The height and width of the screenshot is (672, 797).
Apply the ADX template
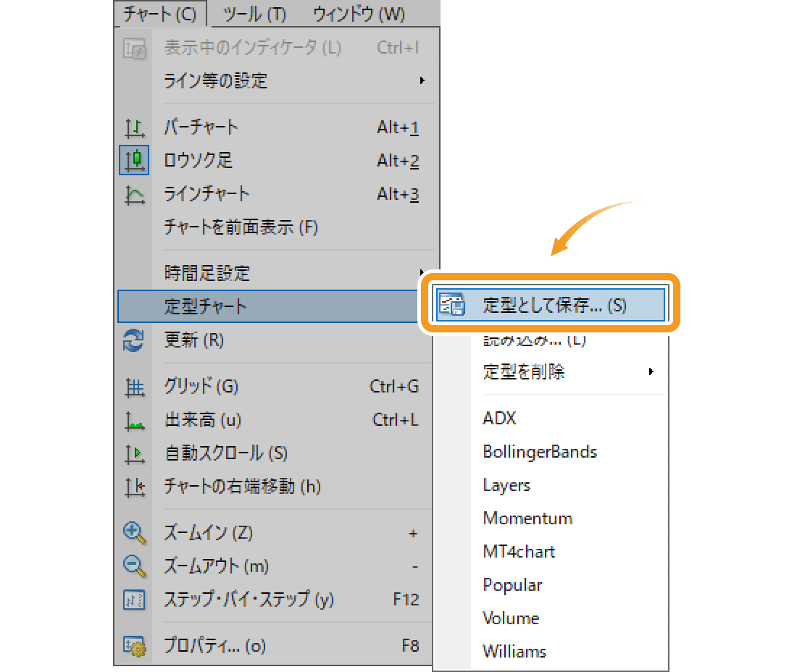coord(499,419)
